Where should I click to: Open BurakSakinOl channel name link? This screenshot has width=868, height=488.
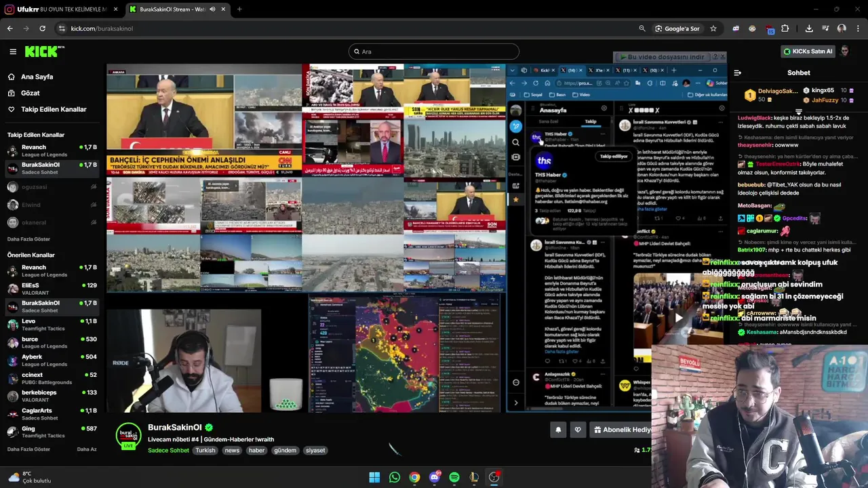[175, 428]
